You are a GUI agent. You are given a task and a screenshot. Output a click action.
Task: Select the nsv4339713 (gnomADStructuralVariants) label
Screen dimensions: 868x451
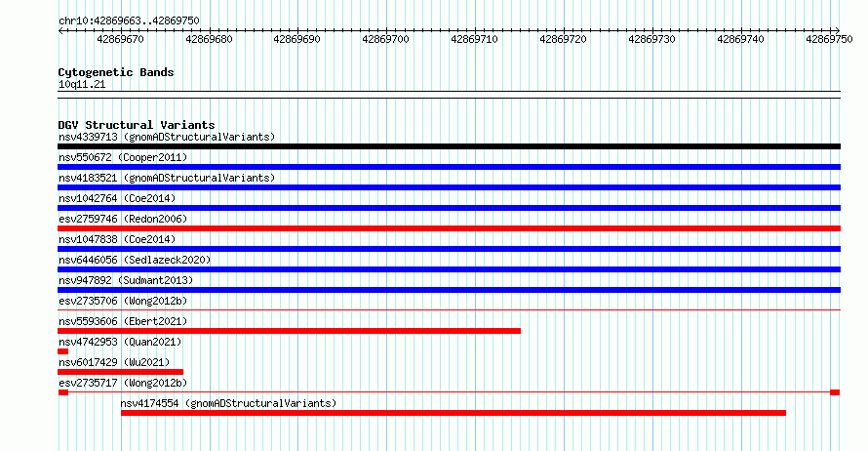pyautogui.click(x=167, y=137)
